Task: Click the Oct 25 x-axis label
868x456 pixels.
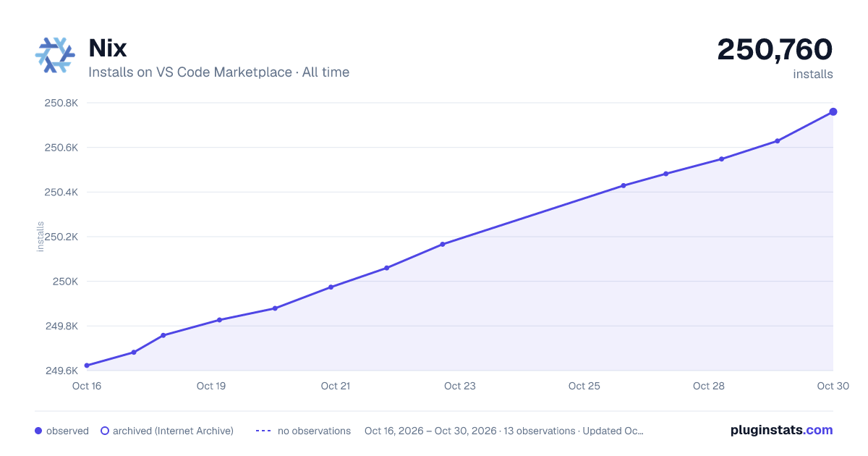Action: tap(584, 386)
